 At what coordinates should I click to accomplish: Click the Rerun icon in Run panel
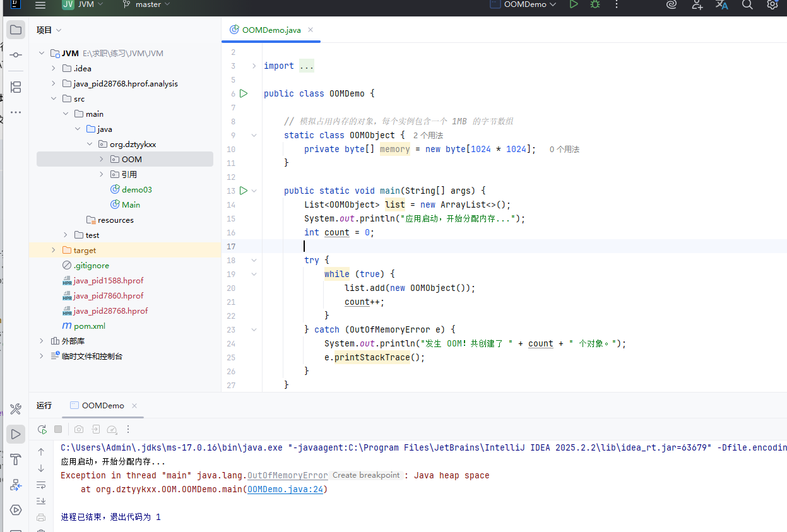pos(42,429)
